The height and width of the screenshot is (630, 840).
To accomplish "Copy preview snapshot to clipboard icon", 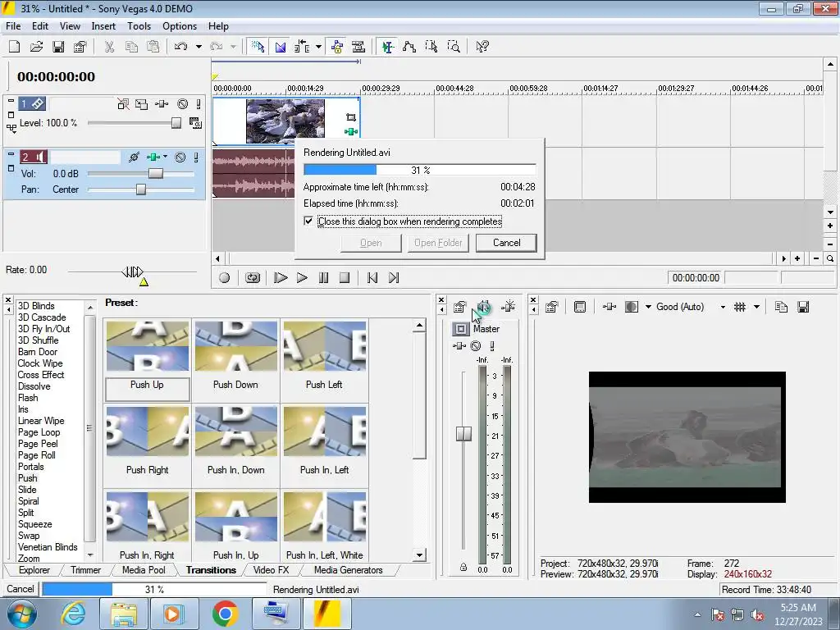I will 781,307.
